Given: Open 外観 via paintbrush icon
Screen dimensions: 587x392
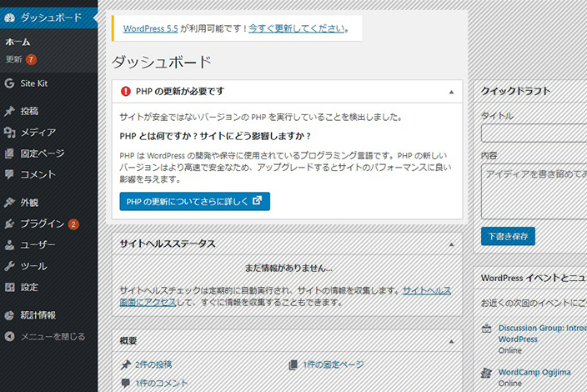Looking at the screenshot, I should click(x=9, y=203).
